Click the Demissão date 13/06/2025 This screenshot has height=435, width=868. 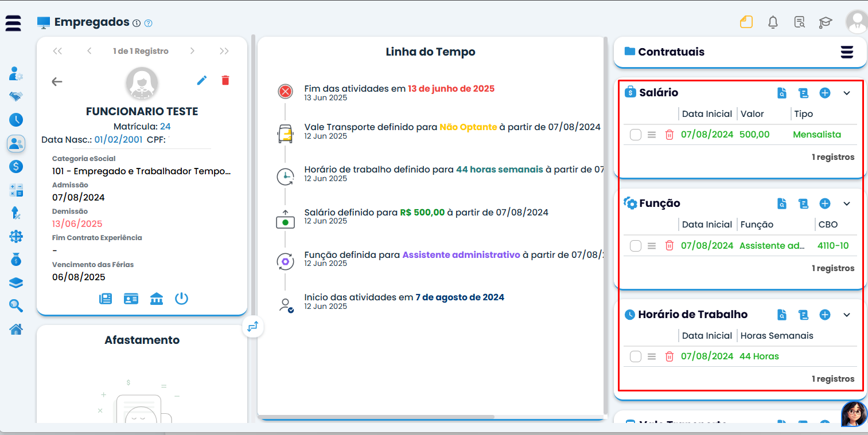coord(77,224)
